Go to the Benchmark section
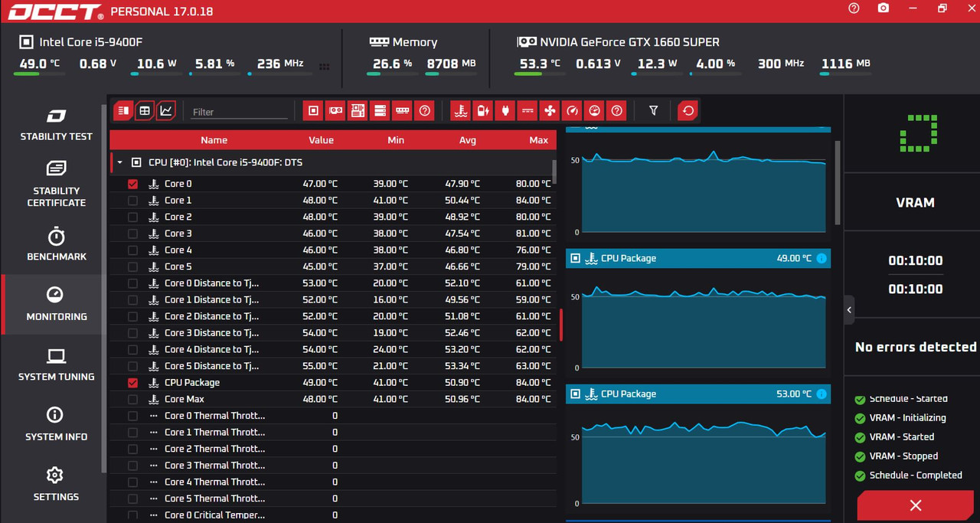This screenshot has width=980, height=523. 56,244
